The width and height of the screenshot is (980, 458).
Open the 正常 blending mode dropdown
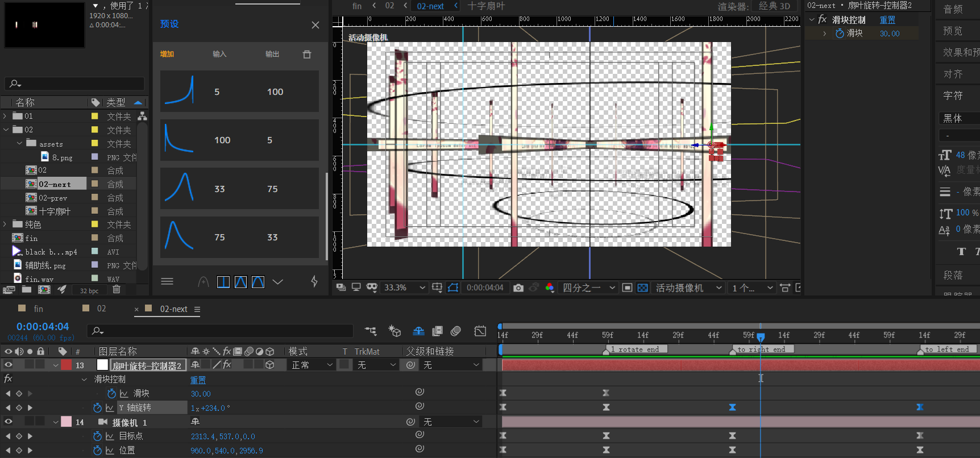pyautogui.click(x=312, y=365)
